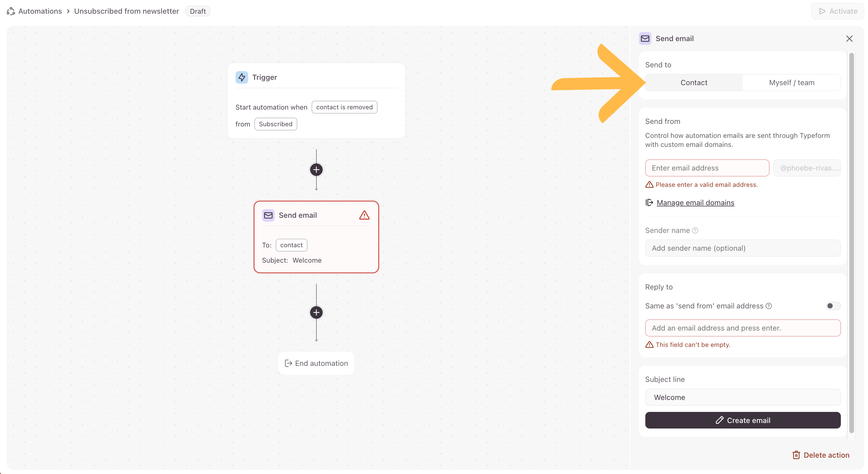Image resolution: width=868 pixels, height=474 pixels.
Task: Click the warning triangle on Send email card
Action: (x=364, y=215)
